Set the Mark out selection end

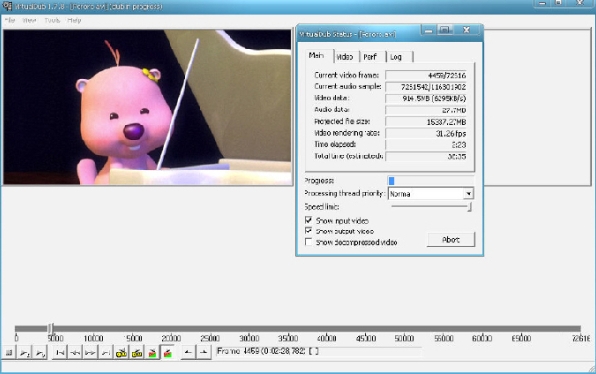[203, 352]
